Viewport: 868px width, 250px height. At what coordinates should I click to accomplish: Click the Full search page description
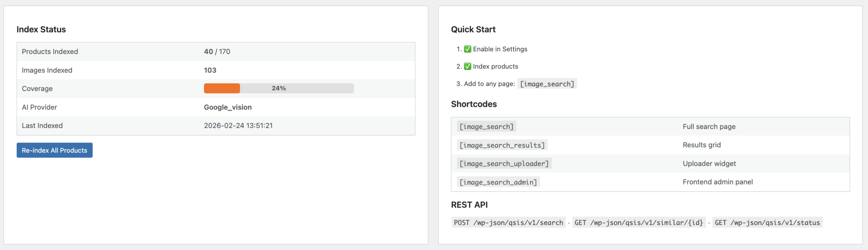tap(709, 127)
